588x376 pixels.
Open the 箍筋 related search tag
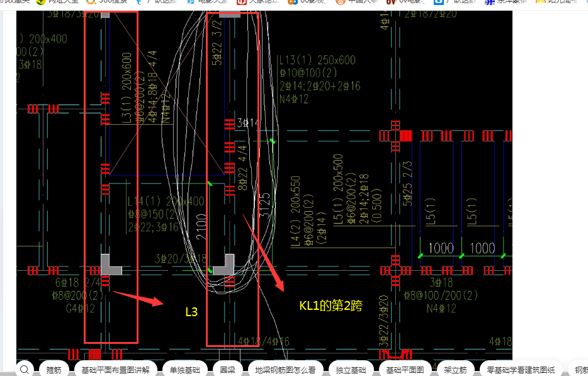tap(54, 370)
